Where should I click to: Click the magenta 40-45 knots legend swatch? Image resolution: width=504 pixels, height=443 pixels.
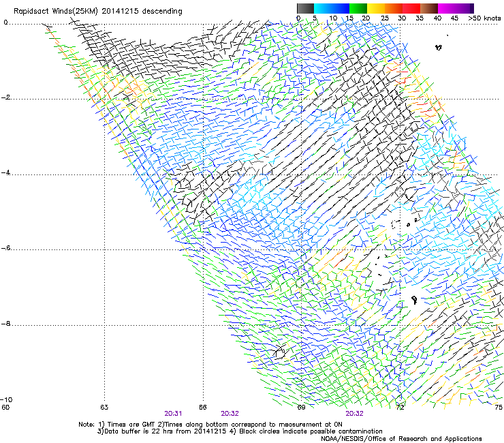447,8
